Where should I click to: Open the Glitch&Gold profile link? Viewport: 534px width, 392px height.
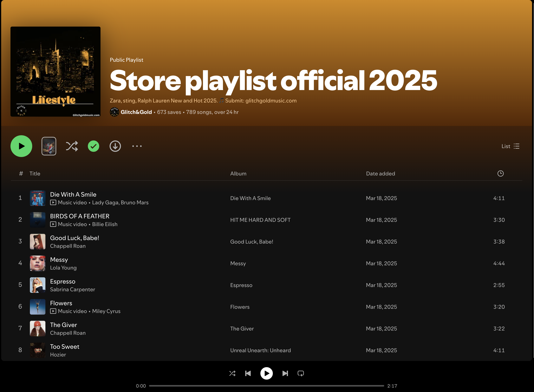[x=136, y=112]
